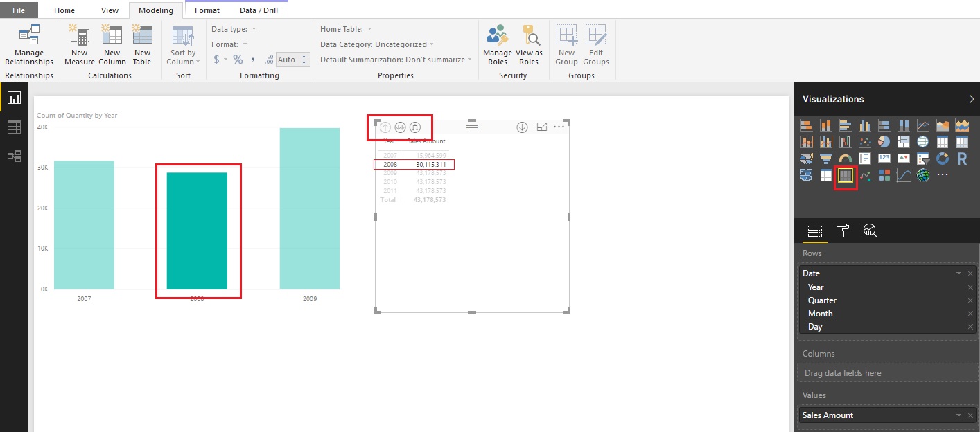
Task: Click Drill Up arrow on matrix visual
Action: click(385, 127)
